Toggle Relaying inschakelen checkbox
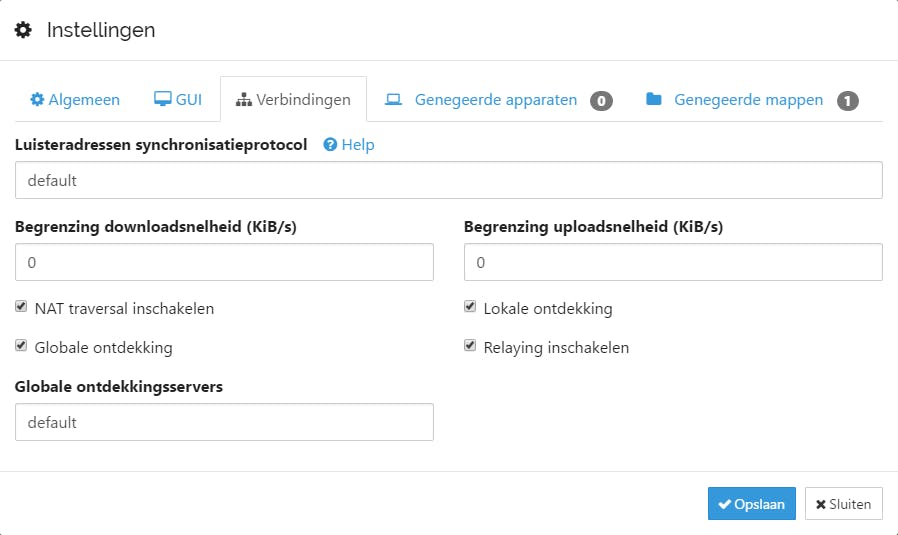 (470, 346)
